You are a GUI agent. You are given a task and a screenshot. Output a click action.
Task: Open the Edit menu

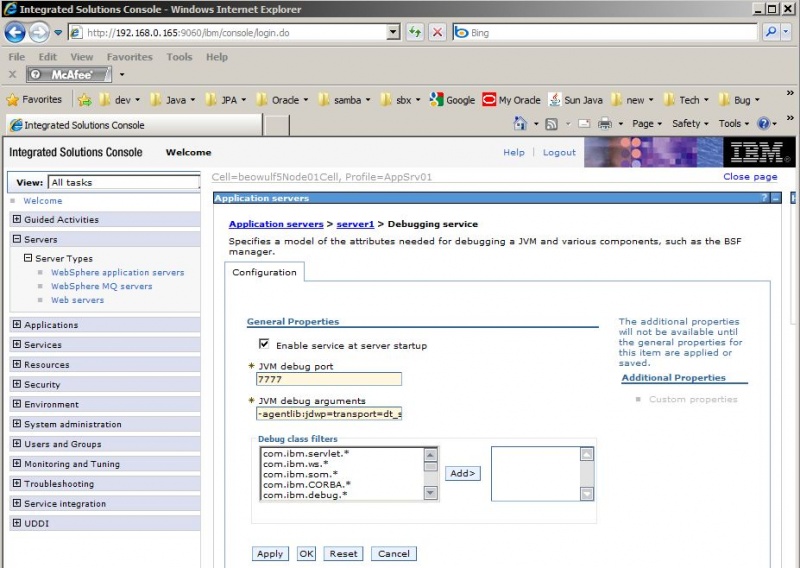pos(47,57)
